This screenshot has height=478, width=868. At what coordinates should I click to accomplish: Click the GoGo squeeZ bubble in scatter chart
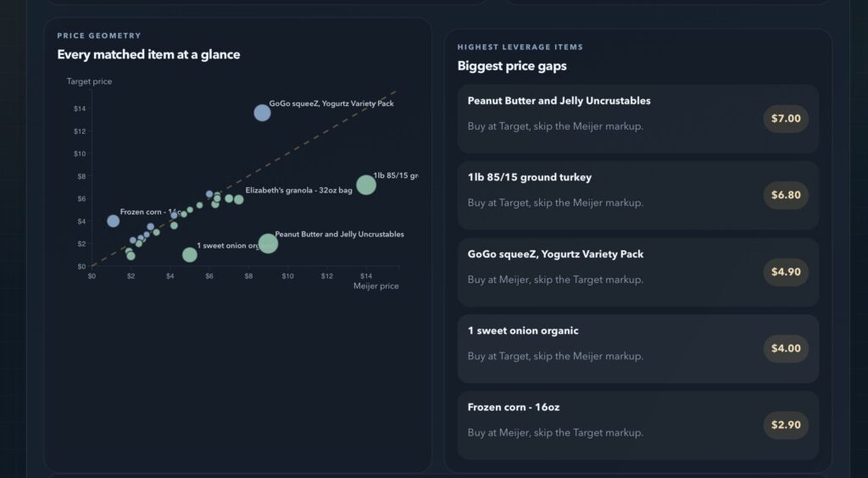(262, 113)
